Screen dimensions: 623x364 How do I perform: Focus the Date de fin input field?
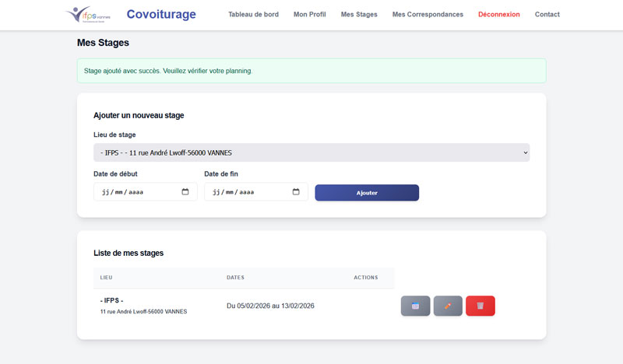click(x=245, y=192)
